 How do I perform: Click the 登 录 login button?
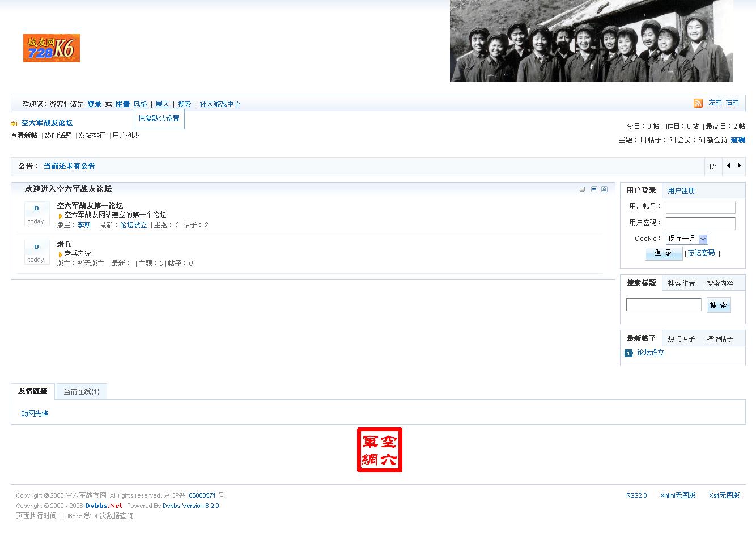pos(664,253)
